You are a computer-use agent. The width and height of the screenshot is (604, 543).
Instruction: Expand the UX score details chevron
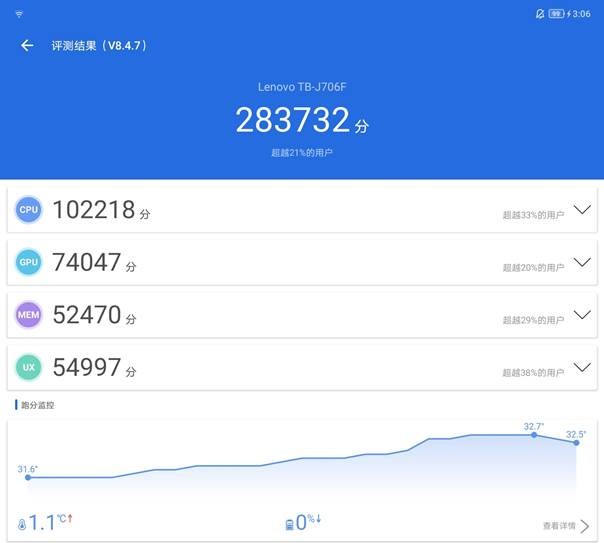[x=582, y=367]
